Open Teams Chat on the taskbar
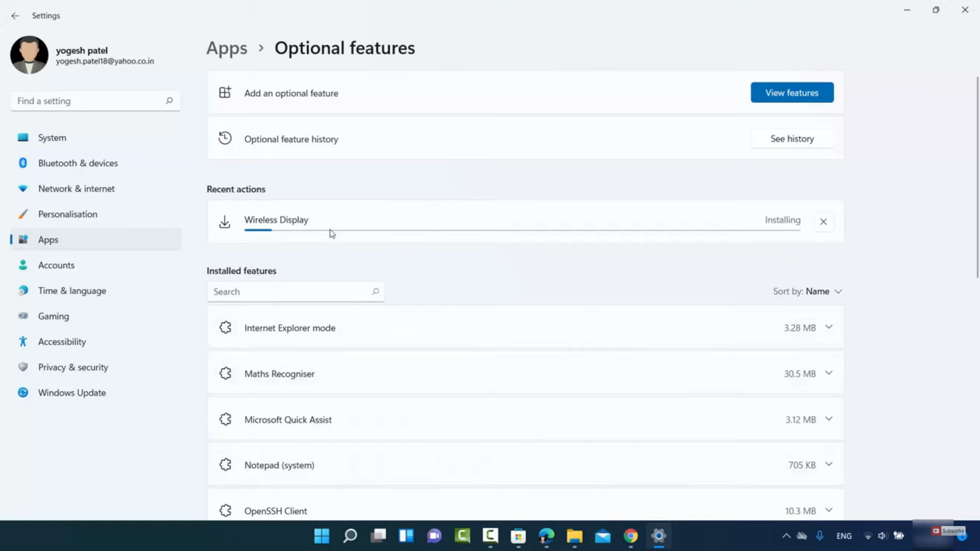This screenshot has width=980, height=551. [x=434, y=536]
